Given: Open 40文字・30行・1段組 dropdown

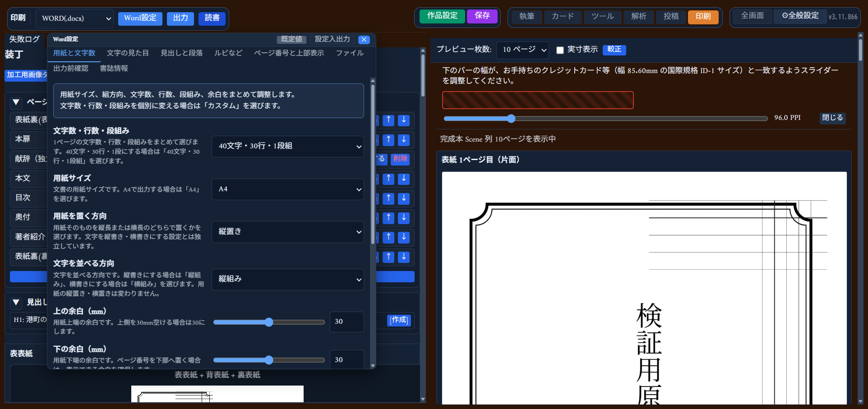Looking at the screenshot, I should [288, 146].
